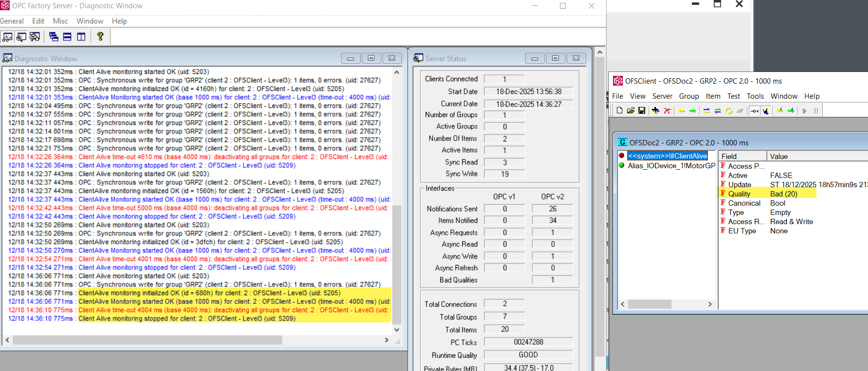
Task: Open the Tools menu in OFSClient
Action: click(756, 96)
